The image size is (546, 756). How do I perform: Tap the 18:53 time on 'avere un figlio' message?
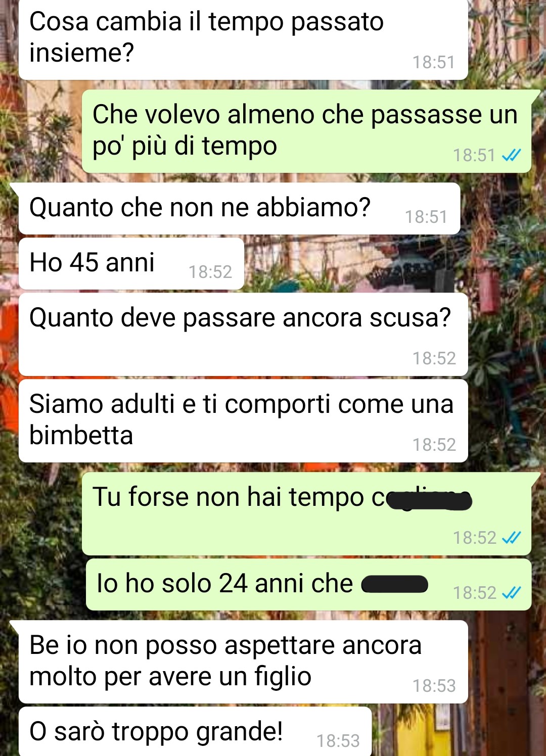(434, 686)
